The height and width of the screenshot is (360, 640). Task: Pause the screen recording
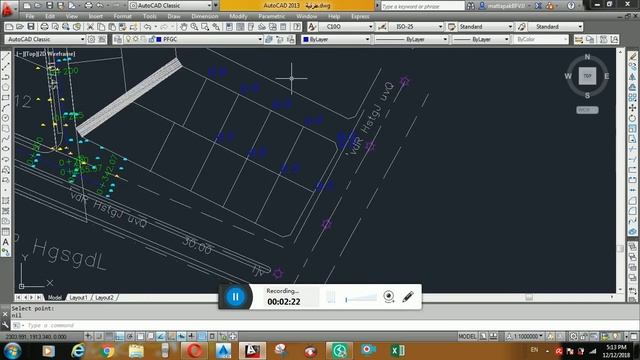(236, 296)
